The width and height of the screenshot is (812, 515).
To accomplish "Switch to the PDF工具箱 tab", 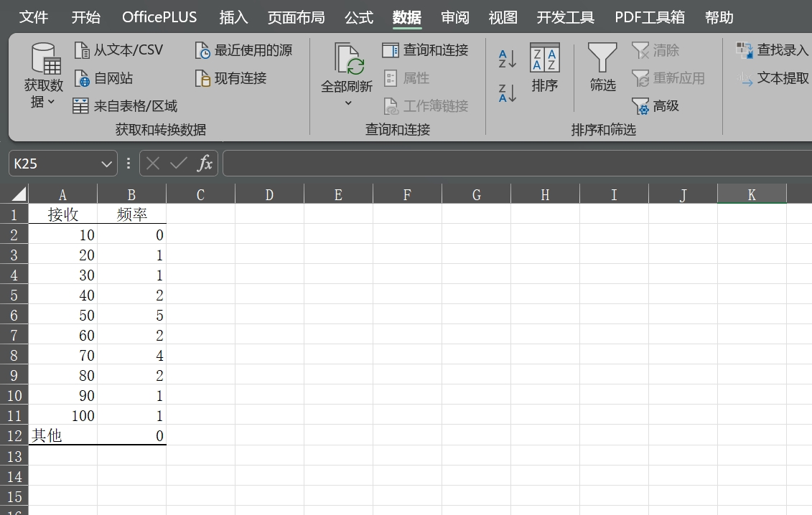I will [x=650, y=18].
